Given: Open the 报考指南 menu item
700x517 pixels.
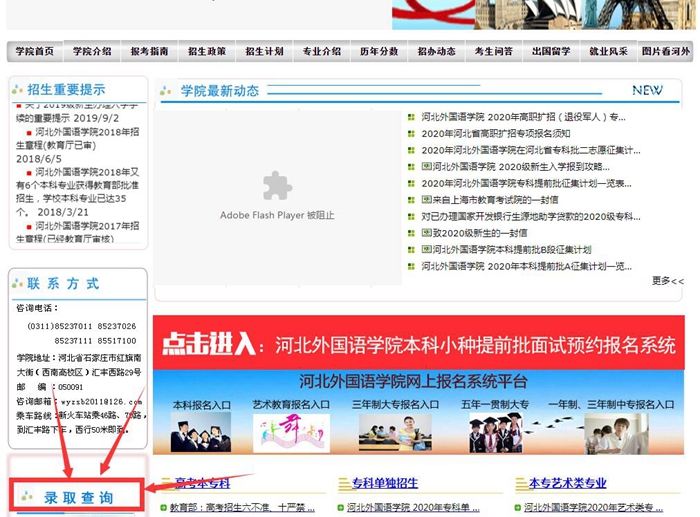Looking at the screenshot, I should 150,51.
